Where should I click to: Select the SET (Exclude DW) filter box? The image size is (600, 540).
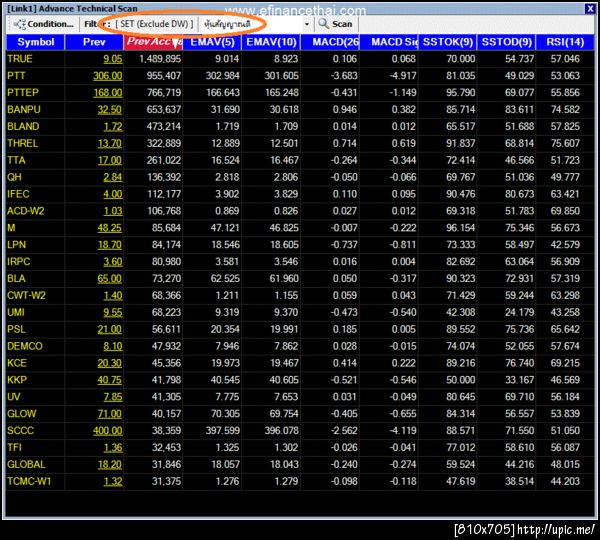tap(154, 24)
